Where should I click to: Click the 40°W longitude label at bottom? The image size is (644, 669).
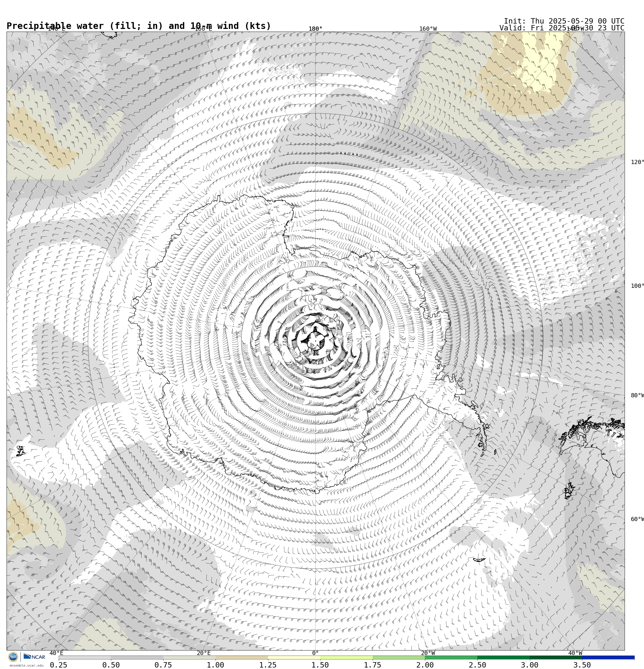(575, 653)
